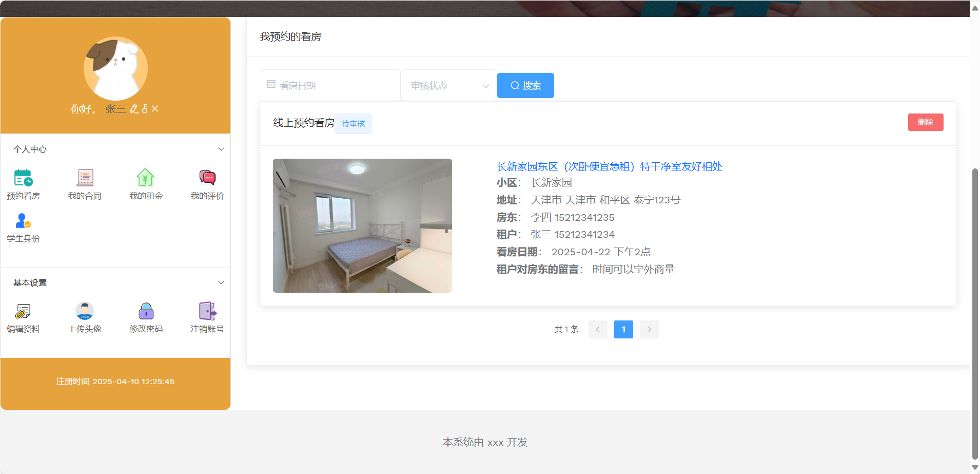Click 线上预约看房 card title
The width and height of the screenshot is (980, 474).
click(303, 123)
